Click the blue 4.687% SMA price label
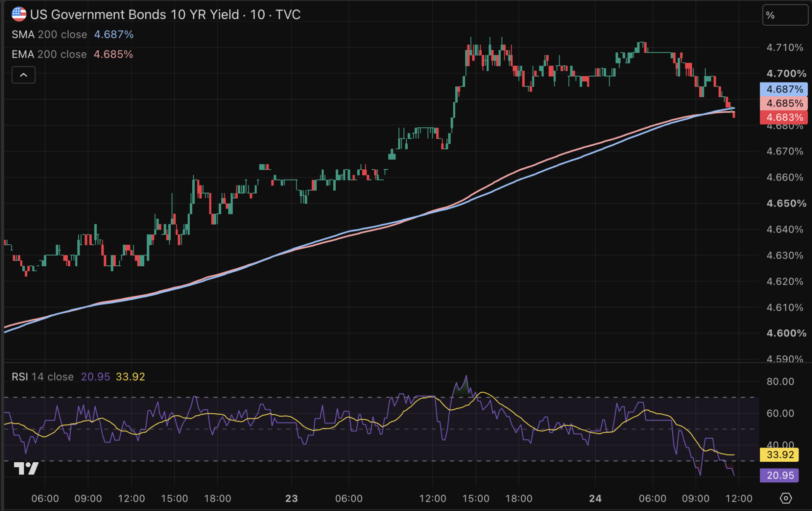The height and width of the screenshot is (511, 812). click(x=784, y=89)
